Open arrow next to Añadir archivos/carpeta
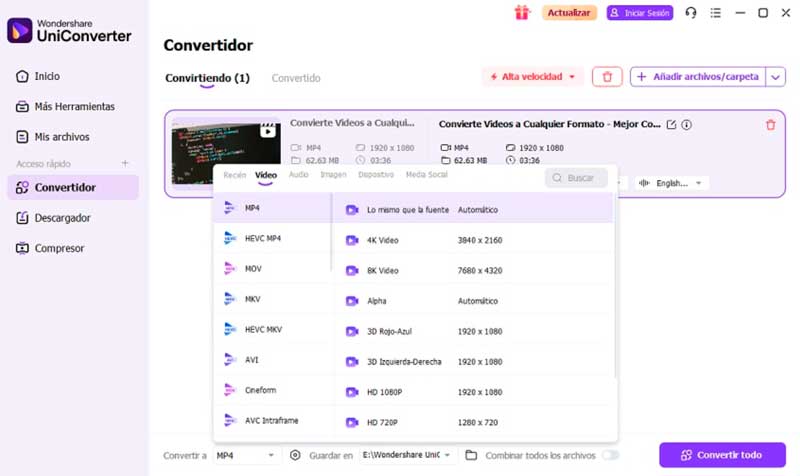Viewport: 800px width, 476px height. tap(776, 77)
